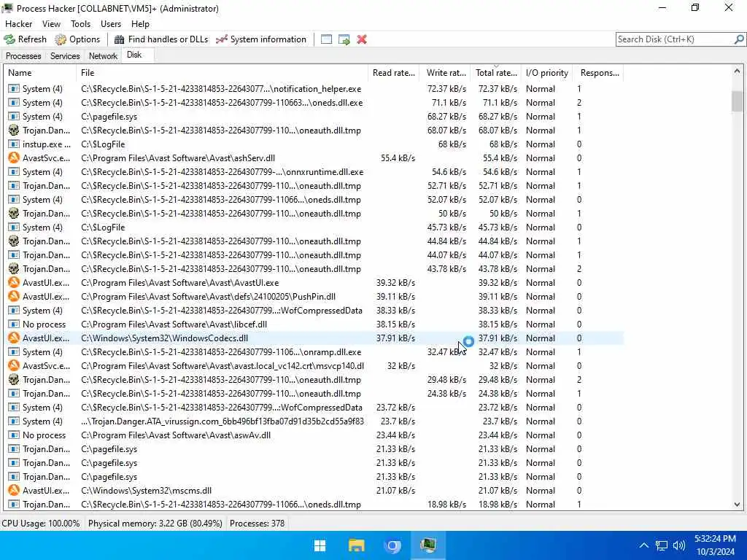Open Find handles or DLLs
Image resolution: width=747 pixels, height=560 pixels.
click(161, 39)
